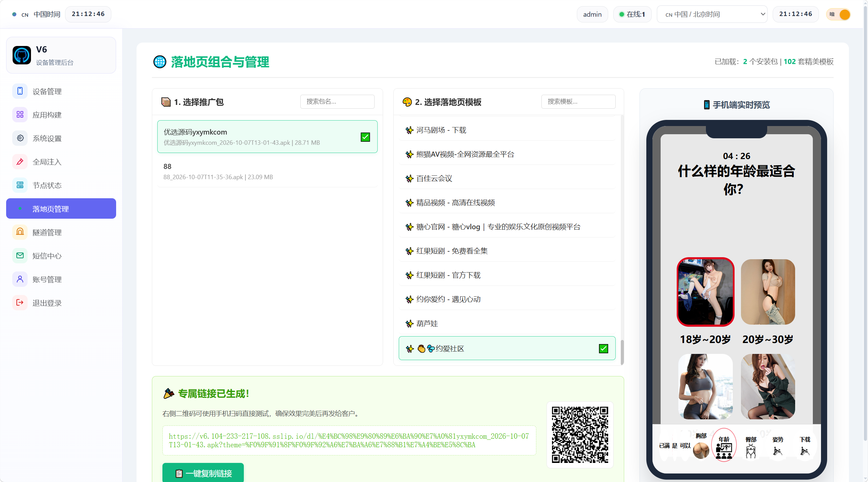This screenshot has height=482, width=868.
Task: Toggle the 暗 dark mode switch
Action: [839, 14]
